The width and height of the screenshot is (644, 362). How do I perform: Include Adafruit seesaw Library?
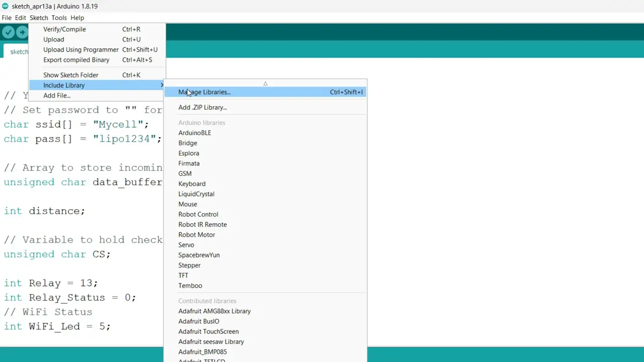[265, 341]
